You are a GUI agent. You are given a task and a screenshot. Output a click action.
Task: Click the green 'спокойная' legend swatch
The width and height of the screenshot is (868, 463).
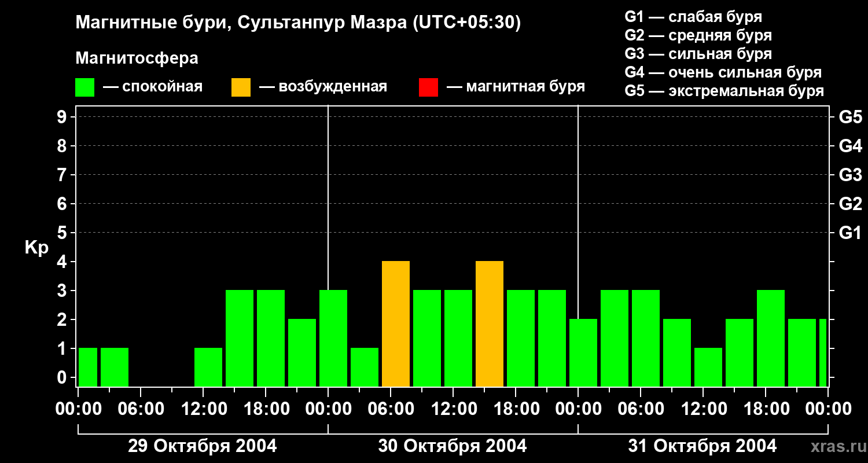[x=85, y=87]
